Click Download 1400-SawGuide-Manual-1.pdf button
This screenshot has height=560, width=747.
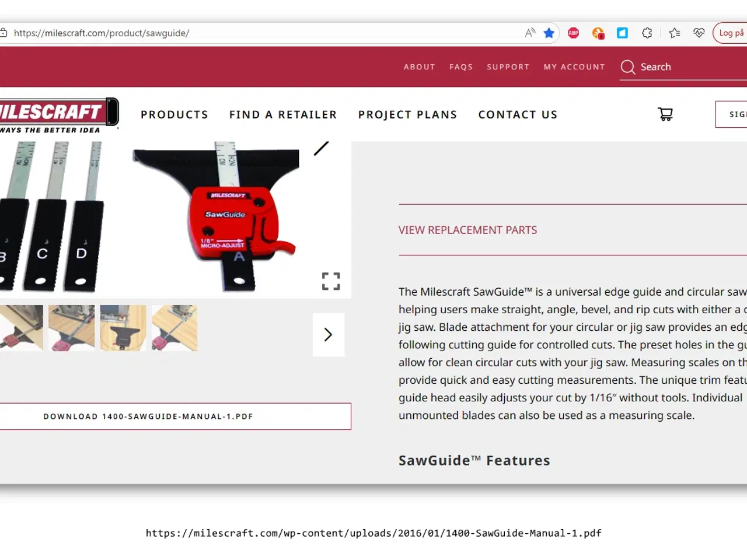point(174,416)
